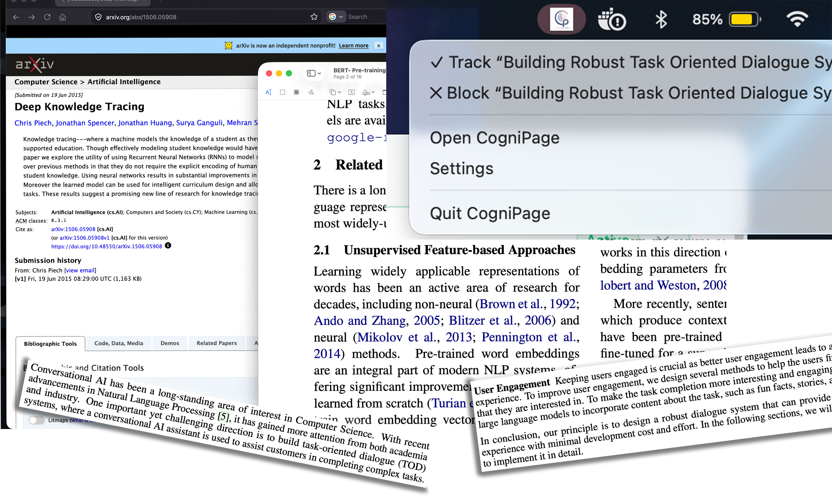
Task: Click the "Deep Knowledge Tracing" title
Action: click(x=79, y=107)
